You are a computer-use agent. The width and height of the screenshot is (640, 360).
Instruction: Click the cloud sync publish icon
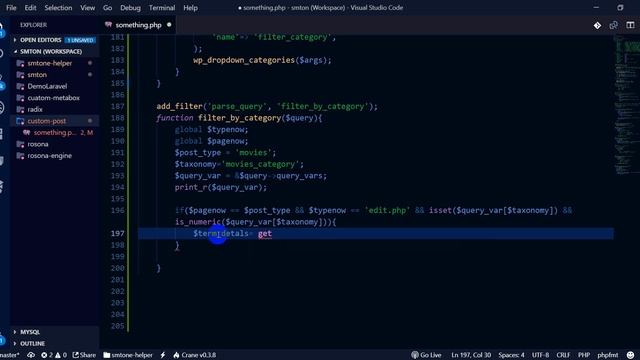click(x=31, y=355)
